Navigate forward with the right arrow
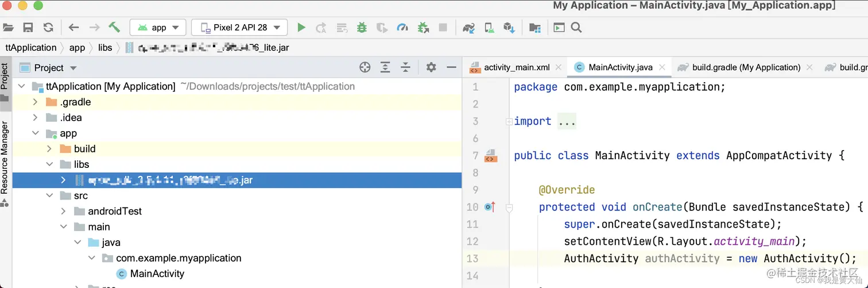The width and height of the screenshot is (868, 288). 94,28
